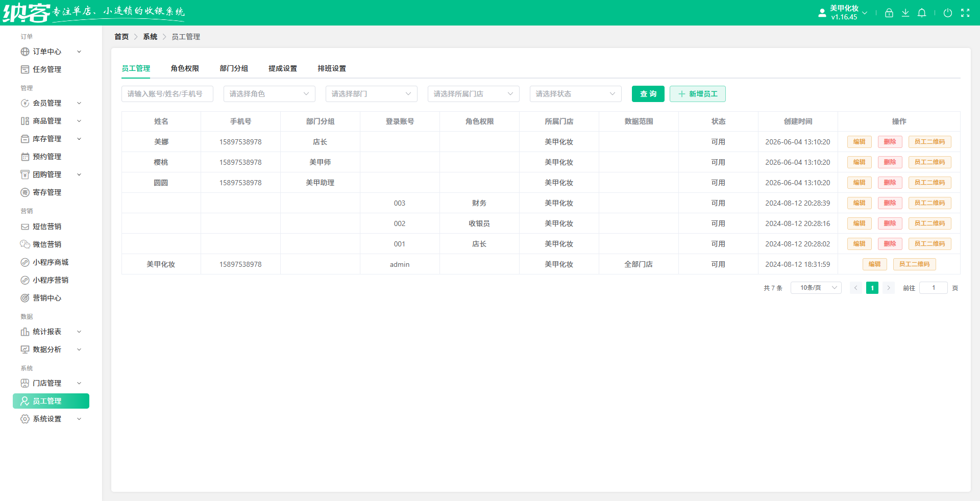The height and width of the screenshot is (501, 980).
Task: Click the 团购管理 sidebar icon
Action: coord(24,174)
